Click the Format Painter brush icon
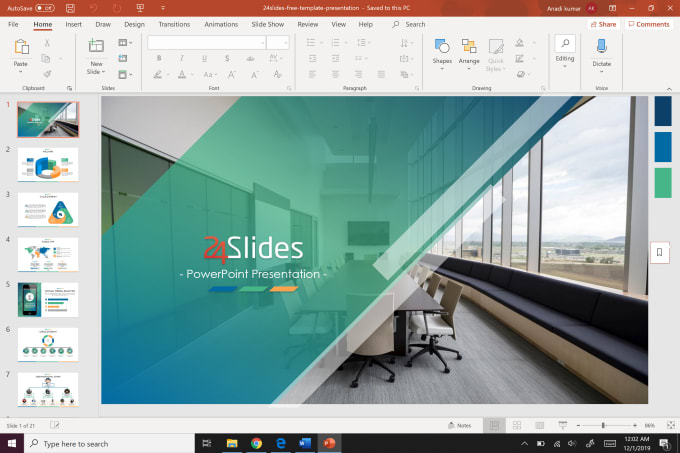Viewport: 680px width, 453px height. (x=47, y=74)
